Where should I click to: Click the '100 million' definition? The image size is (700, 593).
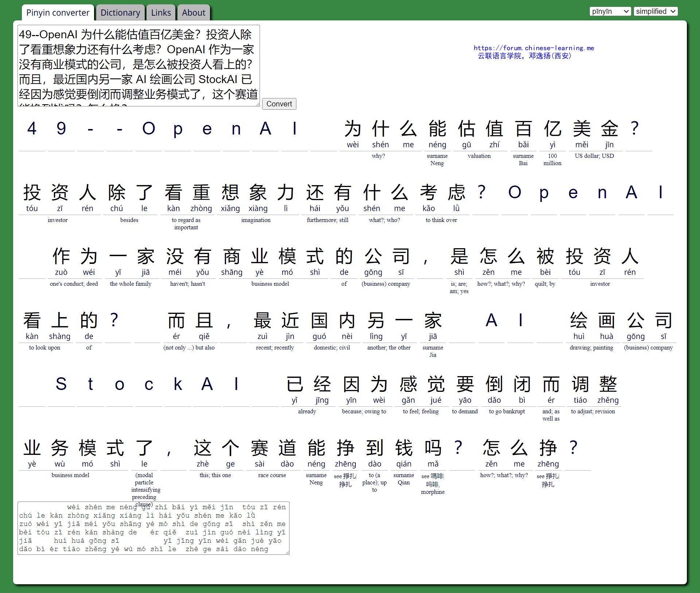coord(552,160)
